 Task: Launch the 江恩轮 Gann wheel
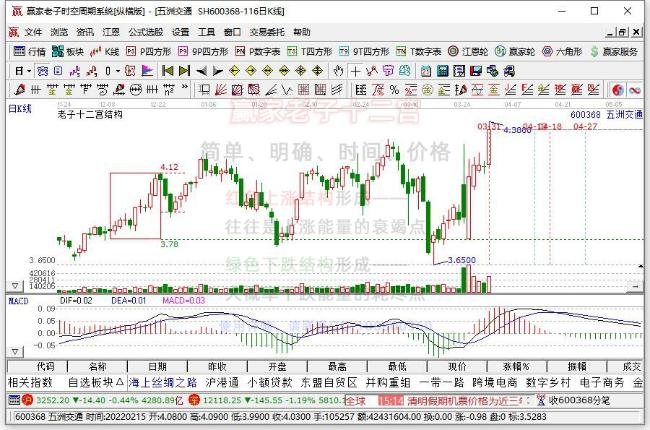[468, 51]
